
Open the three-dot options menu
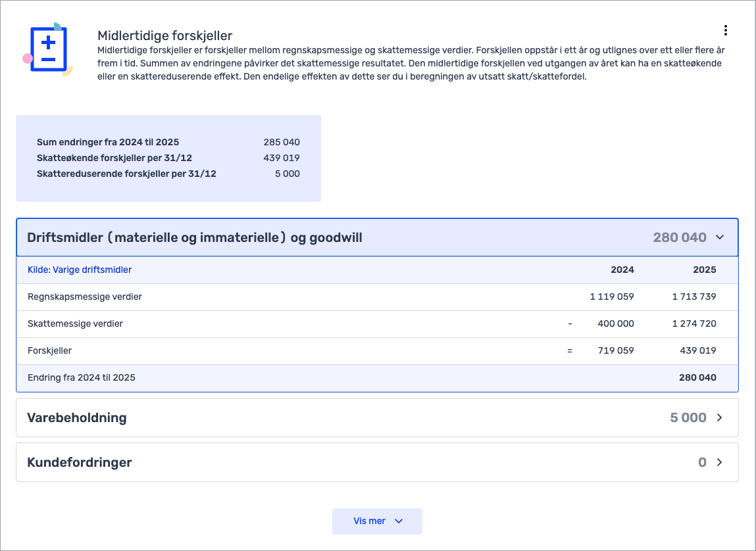coord(725,30)
